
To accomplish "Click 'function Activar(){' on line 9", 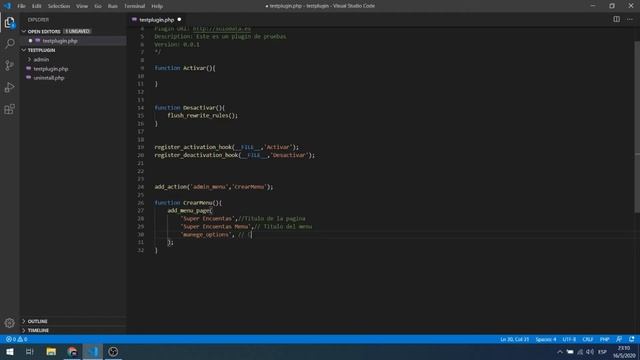I will (x=185, y=68).
